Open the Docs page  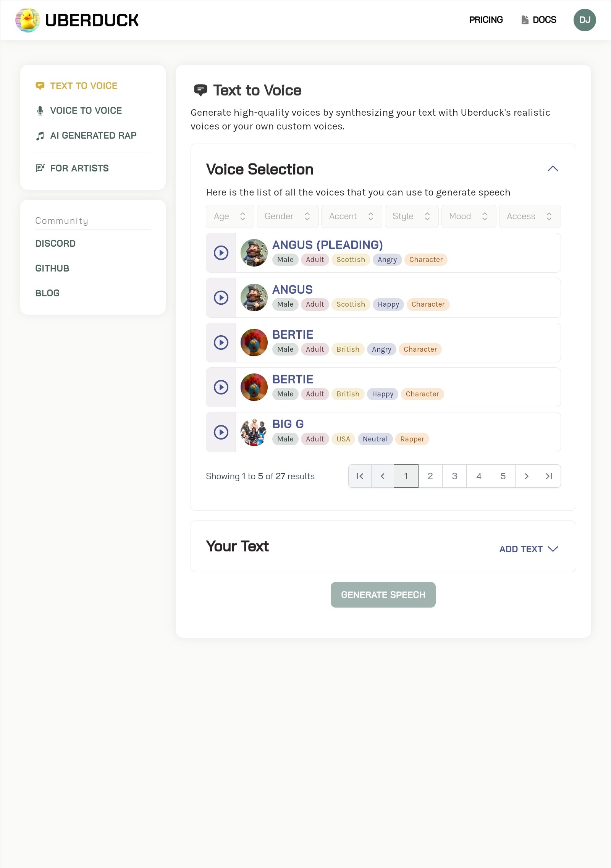coord(539,20)
